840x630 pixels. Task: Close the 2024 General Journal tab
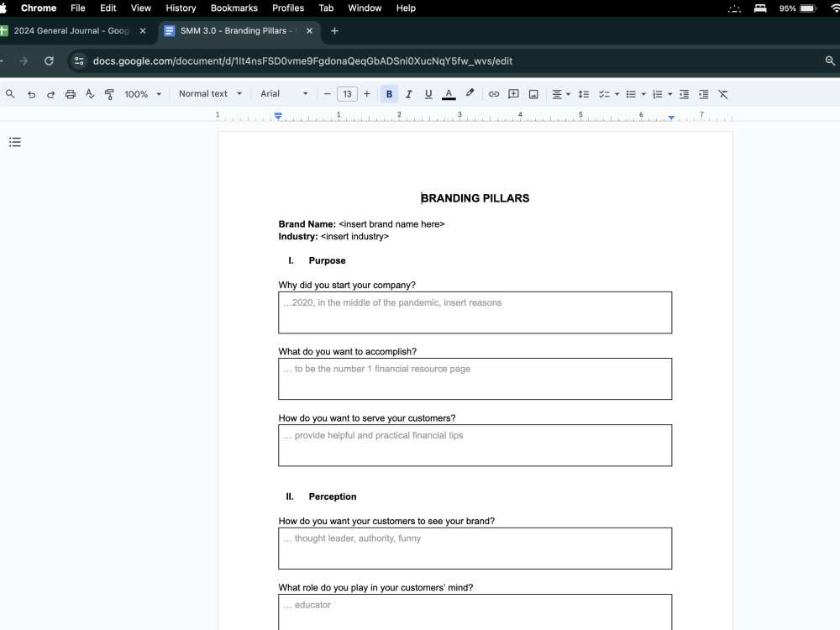click(143, 31)
